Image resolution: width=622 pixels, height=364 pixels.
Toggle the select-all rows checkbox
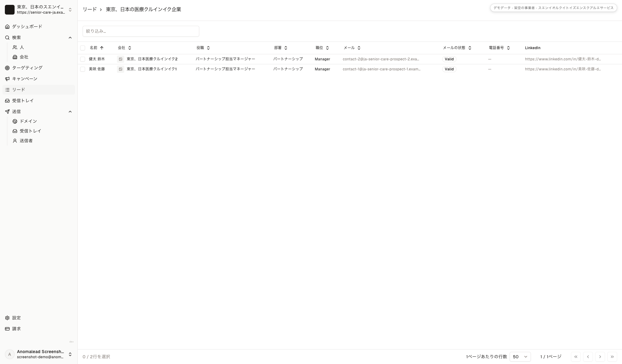[83, 48]
